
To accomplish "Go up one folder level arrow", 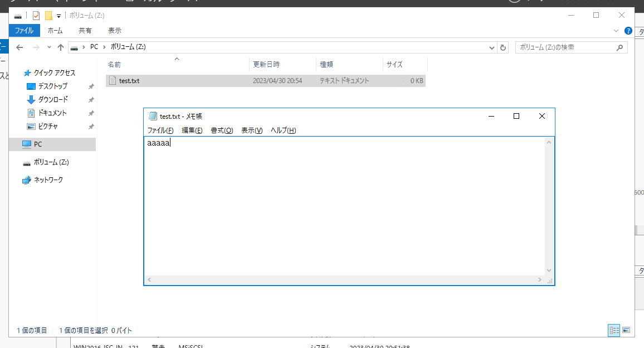I will point(61,47).
